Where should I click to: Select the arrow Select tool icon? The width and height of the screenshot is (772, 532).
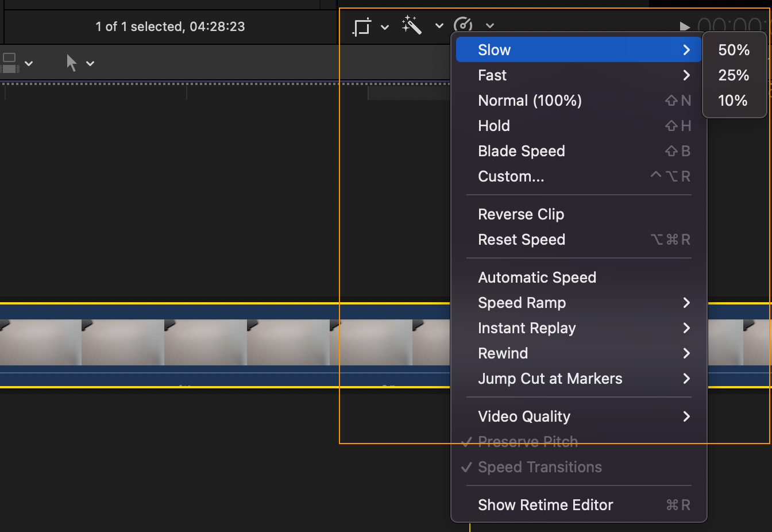point(71,63)
